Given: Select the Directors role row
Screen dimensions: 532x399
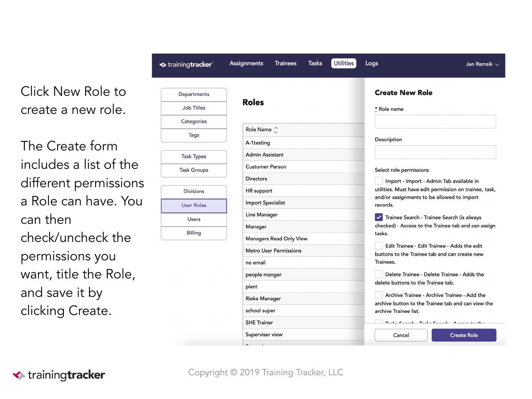Looking at the screenshot, I should click(304, 179).
